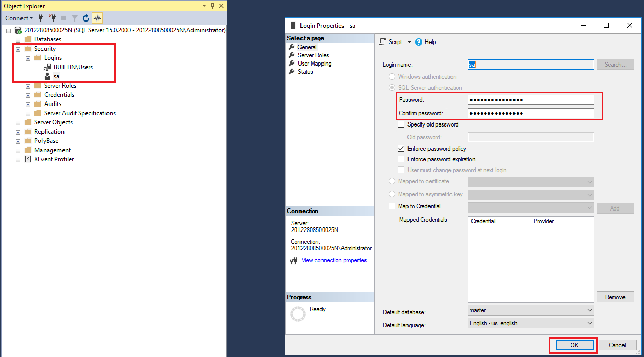
Task: Click the Connect Object Explorer plug icon
Action: tap(41, 18)
